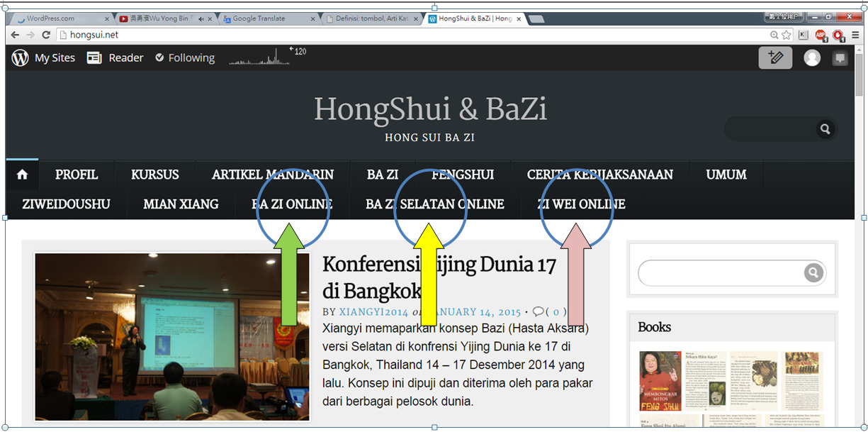Image resolution: width=868 pixels, height=432 pixels.
Task: Select BA ZI in the top navigation row
Action: click(383, 175)
